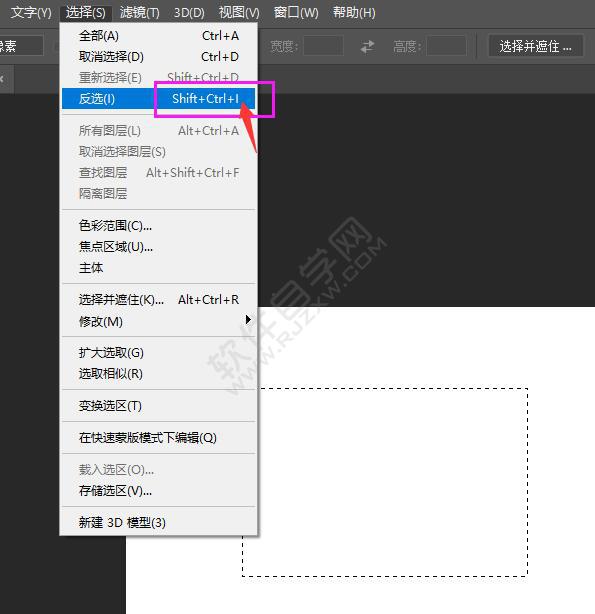595x614 pixels.
Task: Open the 窗口(W) menu
Action: pos(296,13)
